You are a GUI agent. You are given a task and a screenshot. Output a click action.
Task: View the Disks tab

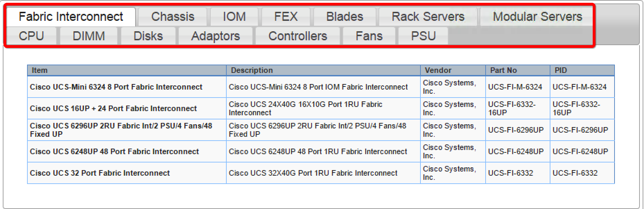tap(148, 36)
